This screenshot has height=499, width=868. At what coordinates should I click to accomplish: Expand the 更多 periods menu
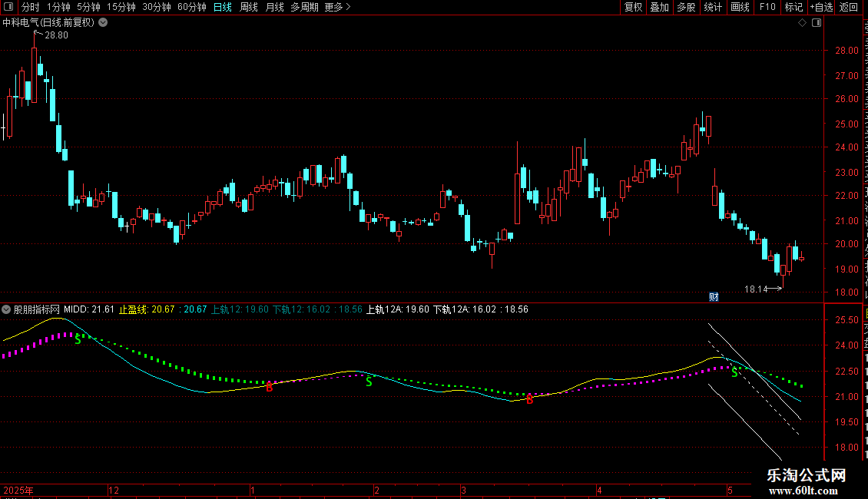click(337, 7)
